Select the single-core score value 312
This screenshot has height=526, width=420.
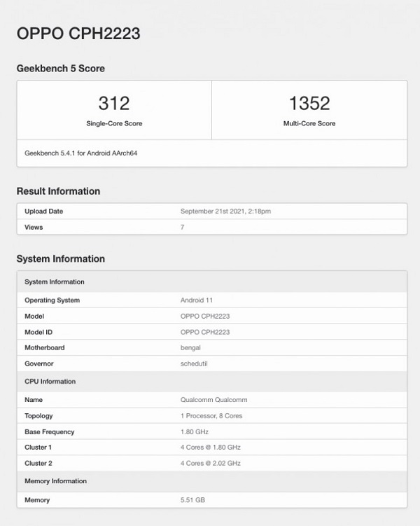pyautogui.click(x=114, y=103)
